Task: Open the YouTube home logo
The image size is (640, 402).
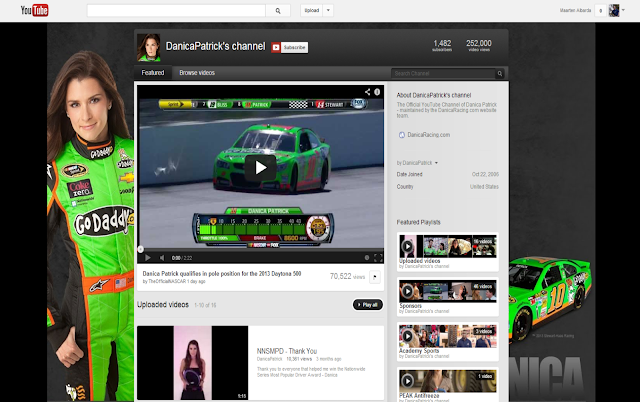Action: (35, 10)
